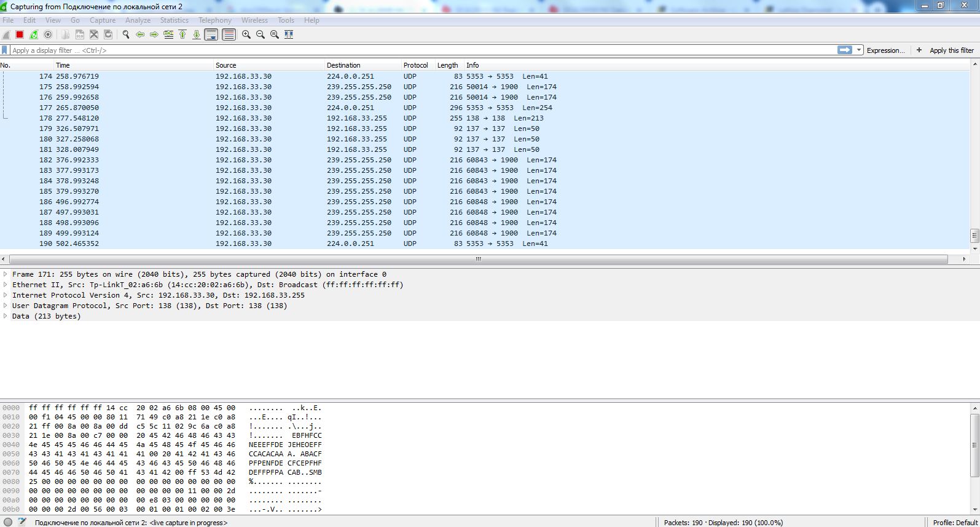
Task: Click the expert information circle icon
Action: [x=8, y=522]
